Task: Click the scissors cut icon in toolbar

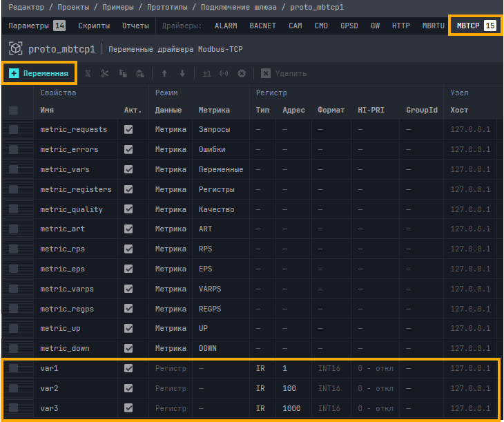Action: point(105,73)
